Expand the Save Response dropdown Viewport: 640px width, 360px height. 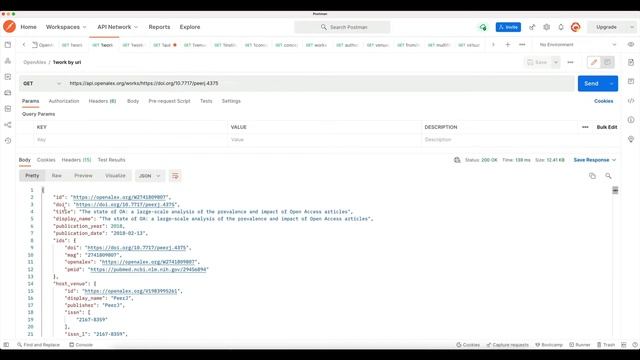point(595,160)
